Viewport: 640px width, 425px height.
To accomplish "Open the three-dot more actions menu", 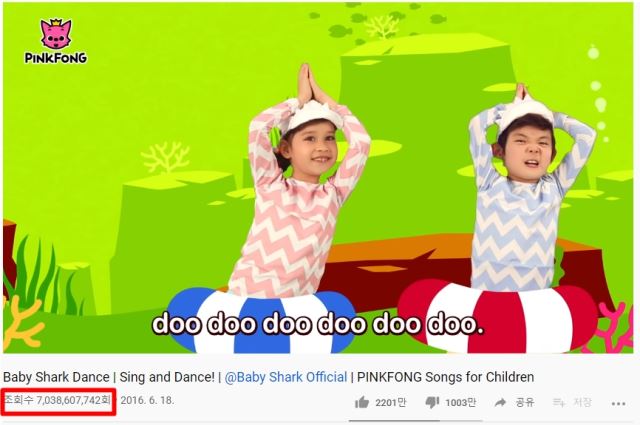I will pyautogui.click(x=618, y=404).
